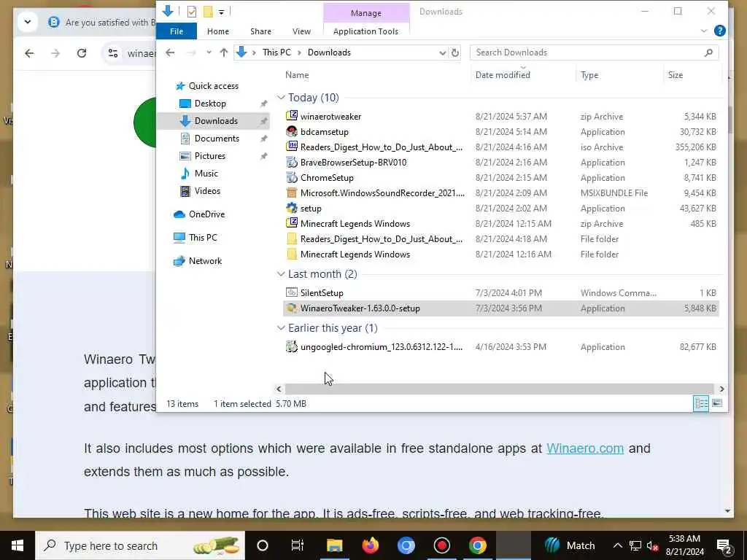Open the address bar history dropdown
Viewport: 747px width, 560px height.
443,52
